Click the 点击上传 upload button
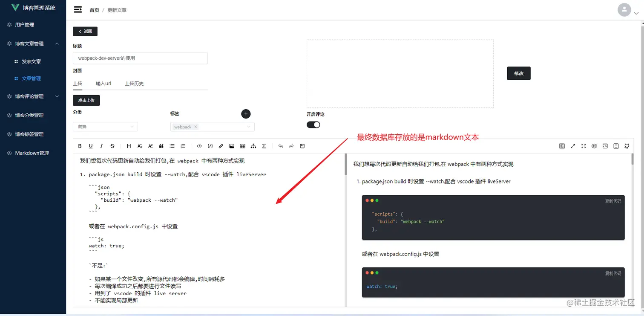The image size is (644, 316). (x=86, y=100)
